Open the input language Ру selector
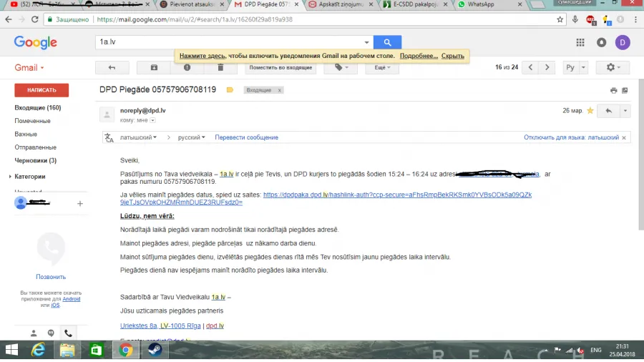Screen dimensions: 644x362 (x=570, y=67)
